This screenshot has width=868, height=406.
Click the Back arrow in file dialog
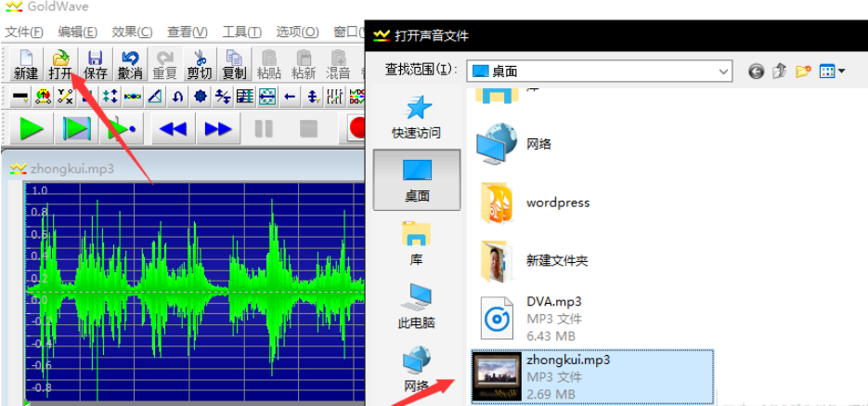756,72
